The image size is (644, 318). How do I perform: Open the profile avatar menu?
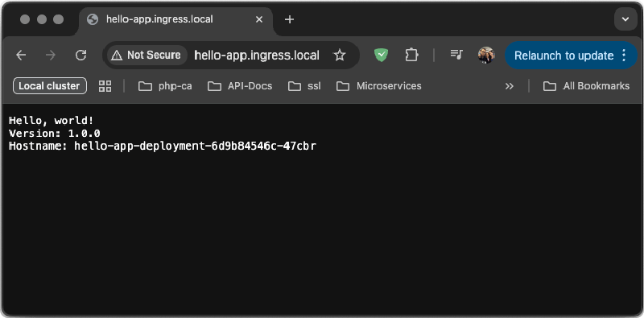486,55
